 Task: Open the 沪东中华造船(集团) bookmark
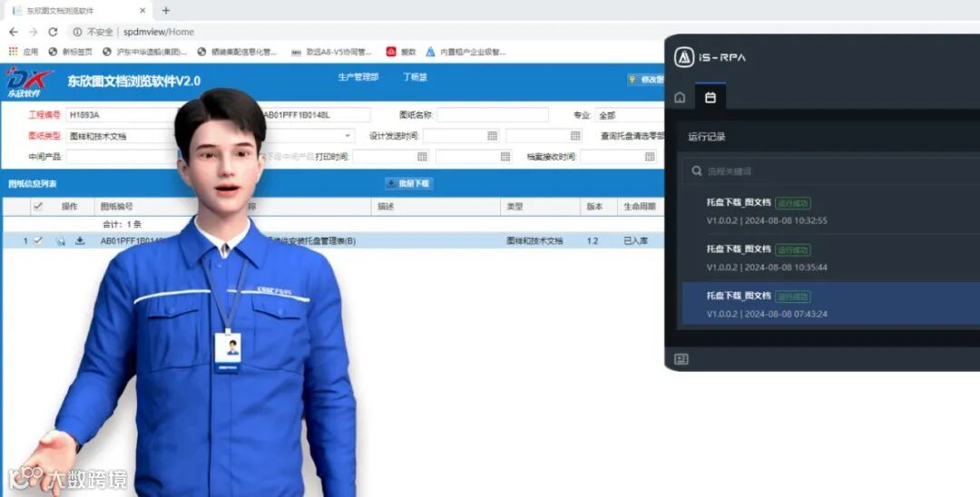click(x=144, y=52)
